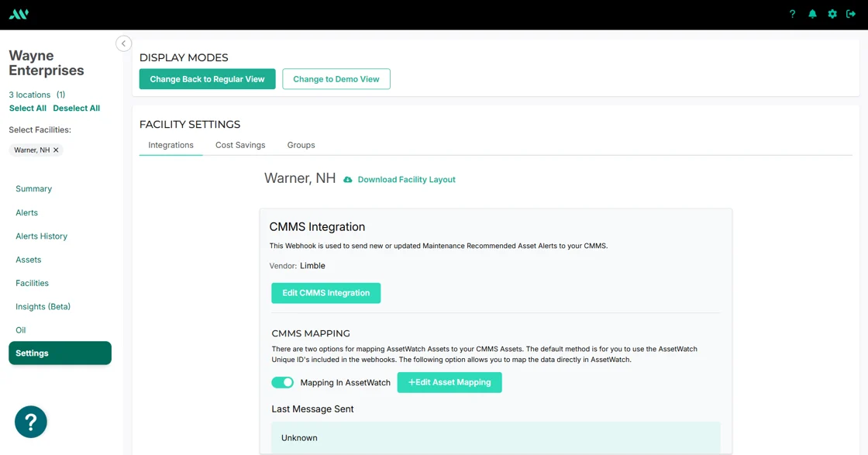Switch to the Cost Savings tab
The image size is (868, 455).
(240, 145)
